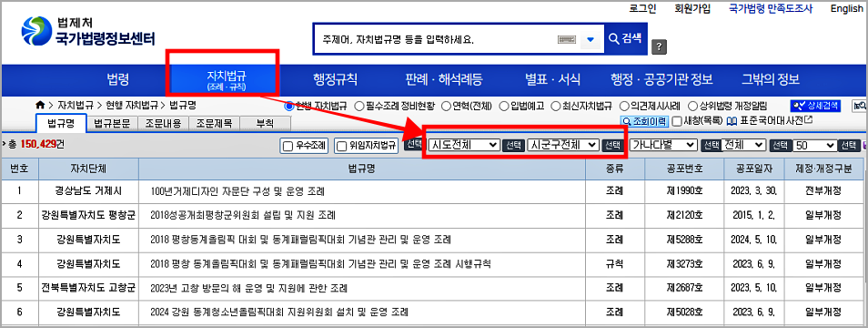Viewport: 868px width, 328px height.
Task: Open the 행정규칙 menu
Action: [335, 80]
